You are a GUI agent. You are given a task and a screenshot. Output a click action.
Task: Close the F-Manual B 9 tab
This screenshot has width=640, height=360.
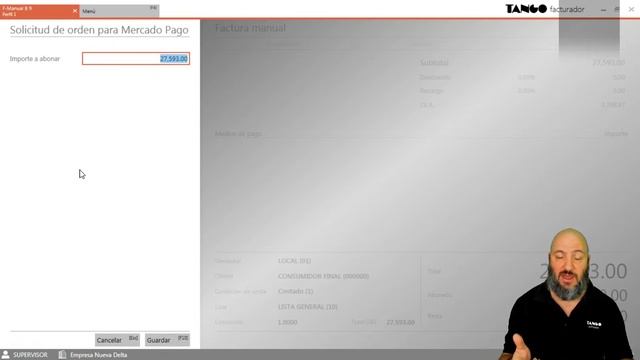click(75, 11)
